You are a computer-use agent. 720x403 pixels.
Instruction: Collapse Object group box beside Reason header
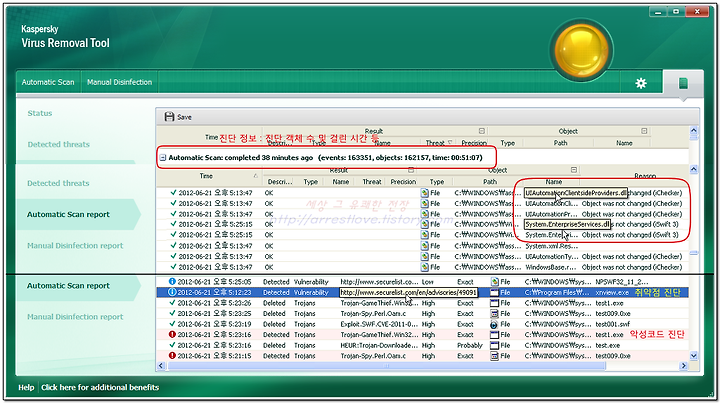[x=574, y=170]
